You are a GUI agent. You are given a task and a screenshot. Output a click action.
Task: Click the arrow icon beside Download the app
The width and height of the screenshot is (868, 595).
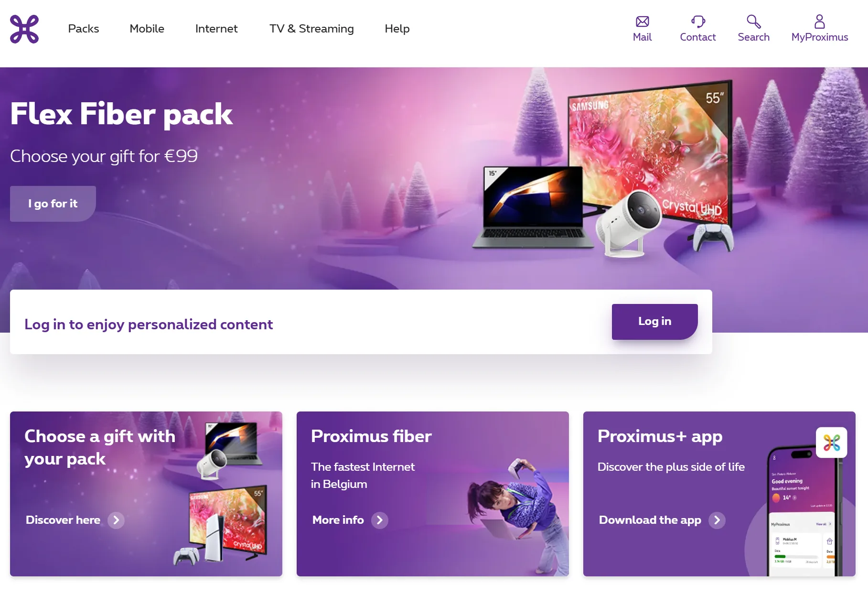717,520
